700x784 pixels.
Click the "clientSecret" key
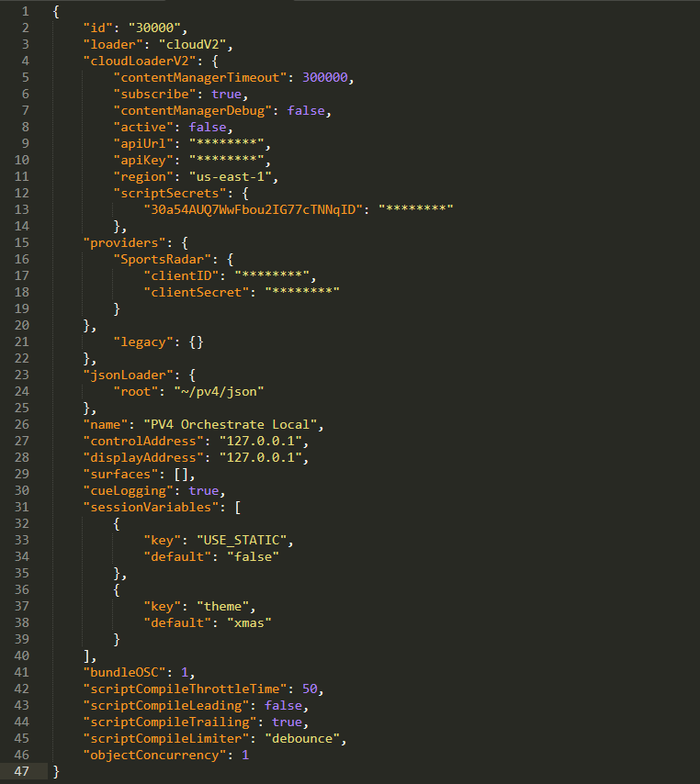point(197,292)
